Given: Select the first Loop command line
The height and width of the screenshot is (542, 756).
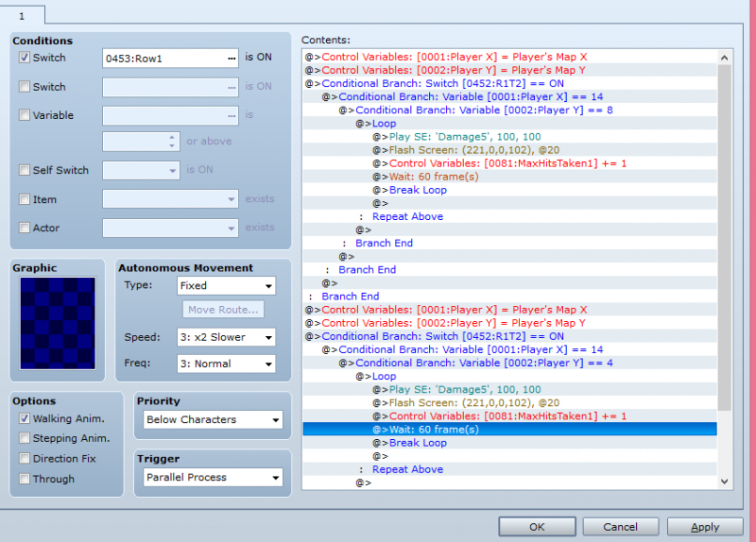Looking at the screenshot, I should [x=510, y=124].
